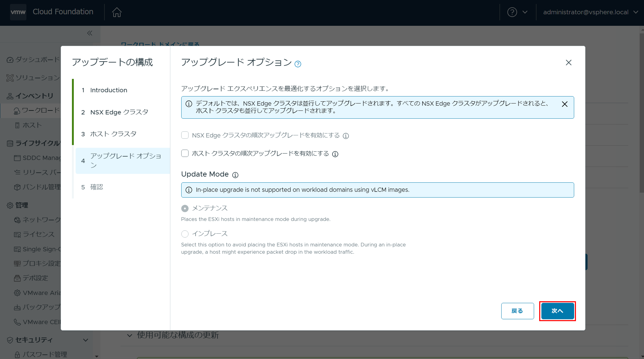Image resolution: width=644 pixels, height=359 pixels.
Task: Click the セキュリティ shield icon
Action: [x=10, y=340]
